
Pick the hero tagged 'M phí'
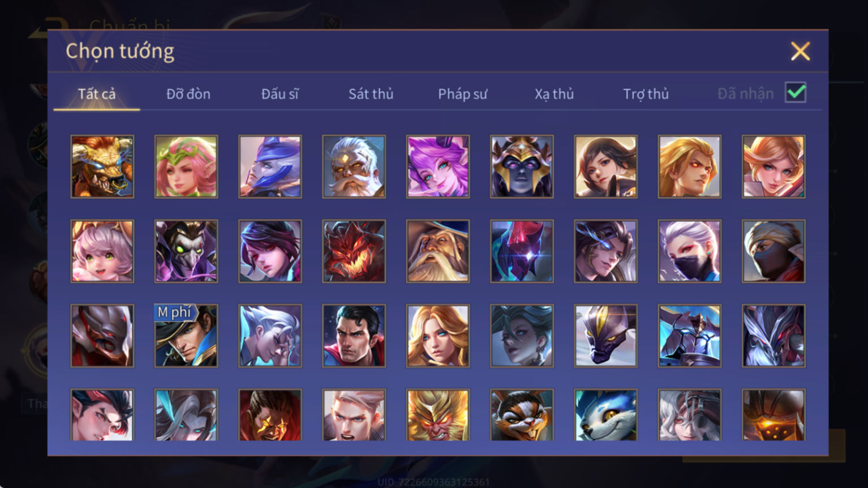[186, 336]
